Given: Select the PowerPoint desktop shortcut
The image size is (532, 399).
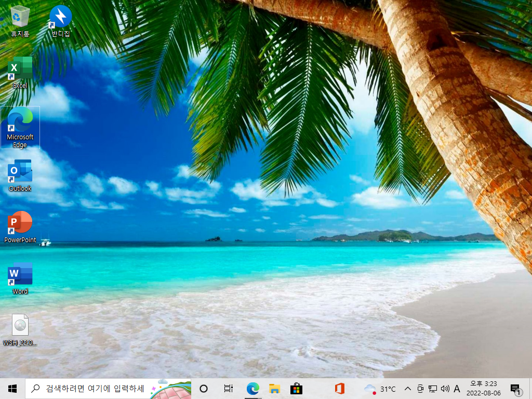Looking at the screenshot, I should coord(20,227).
